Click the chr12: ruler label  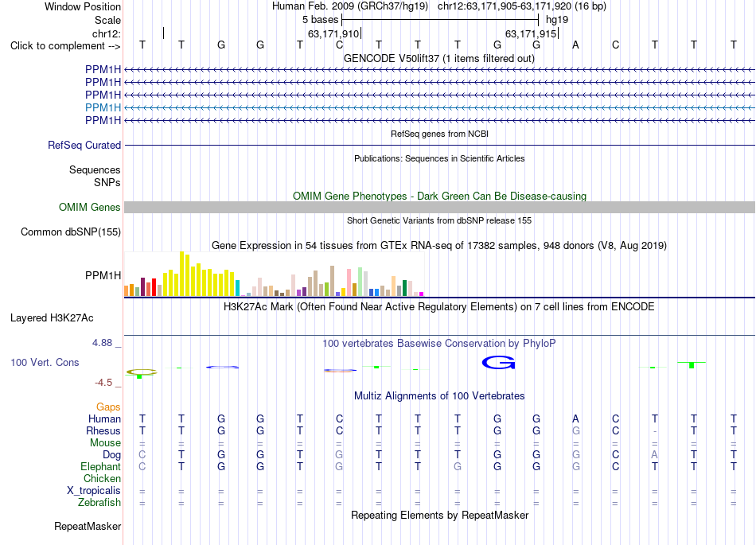pos(106,33)
